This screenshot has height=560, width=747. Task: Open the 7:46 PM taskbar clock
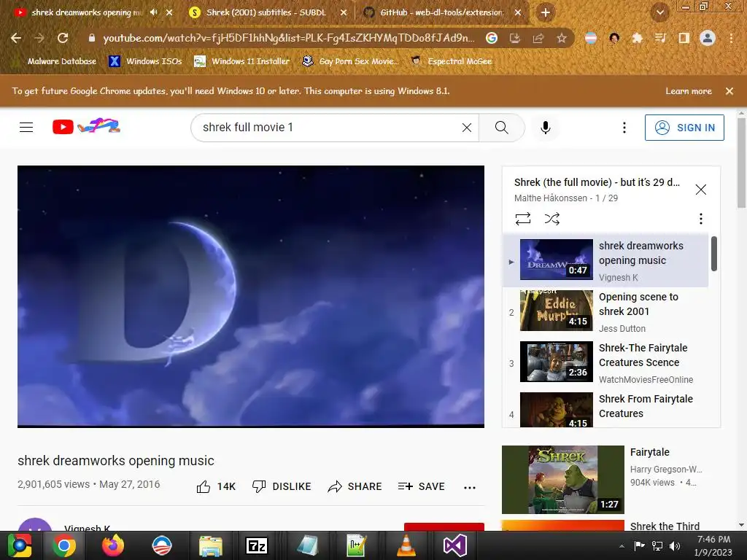pyautogui.click(x=713, y=545)
